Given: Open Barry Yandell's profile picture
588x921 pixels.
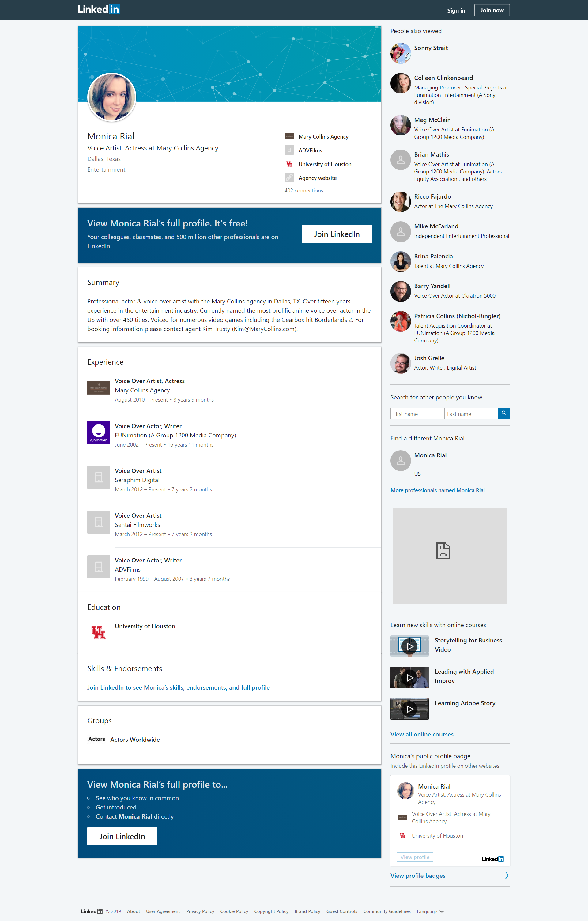Looking at the screenshot, I should (x=400, y=291).
